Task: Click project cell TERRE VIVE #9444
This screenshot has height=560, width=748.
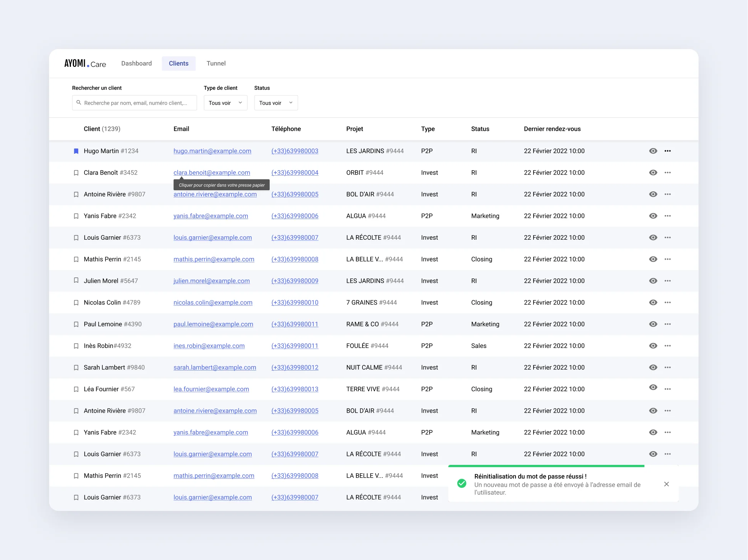Action: (x=373, y=389)
